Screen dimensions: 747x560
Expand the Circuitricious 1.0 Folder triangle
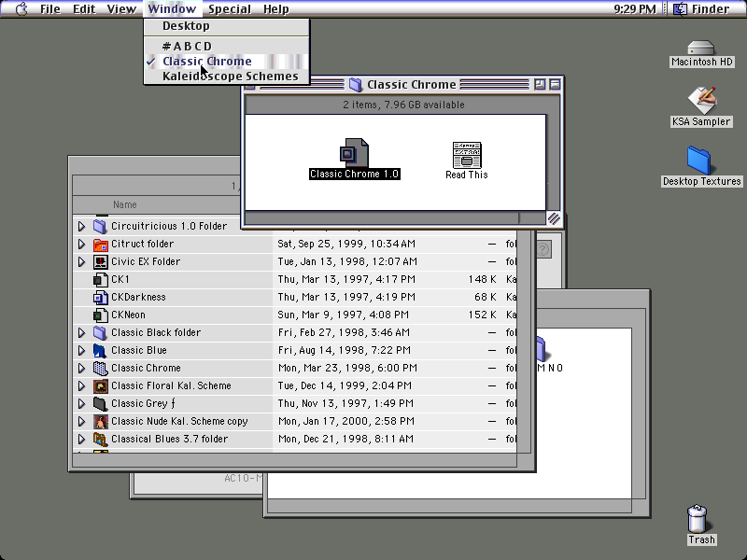coord(81,226)
